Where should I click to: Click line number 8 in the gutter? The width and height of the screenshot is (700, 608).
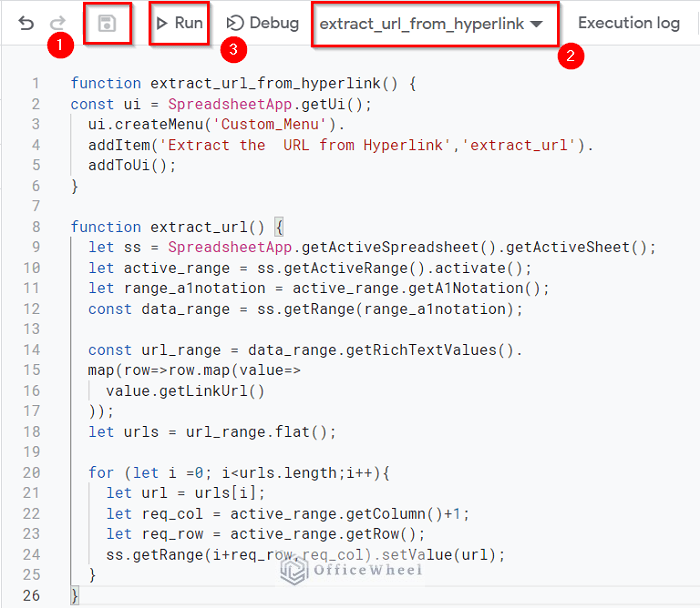pyautogui.click(x=36, y=227)
